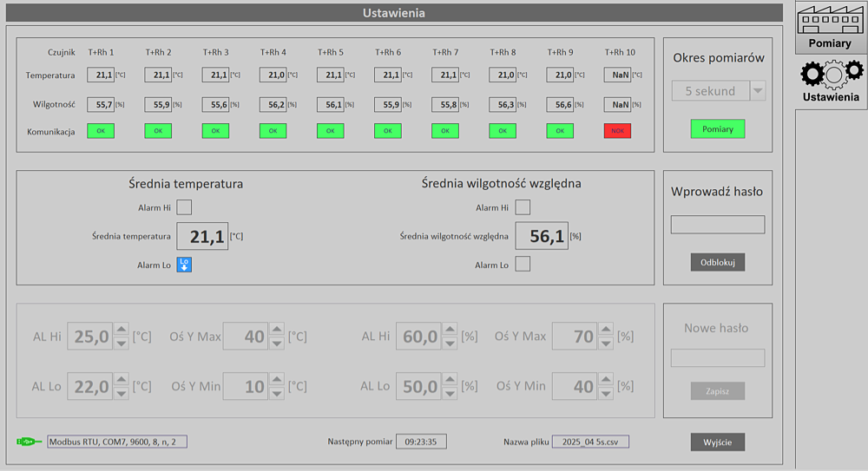
Task: Open the 5 sekund measurement period dropdown
Action: click(x=758, y=91)
